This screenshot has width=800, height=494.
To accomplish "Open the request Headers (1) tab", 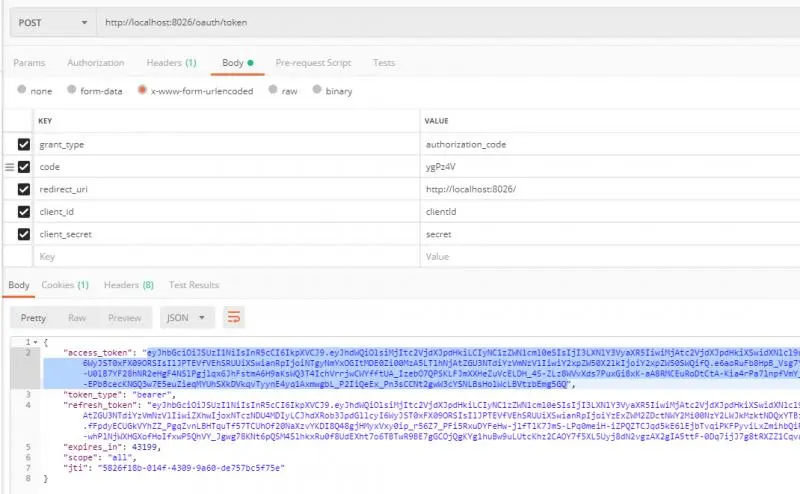I will [171, 63].
